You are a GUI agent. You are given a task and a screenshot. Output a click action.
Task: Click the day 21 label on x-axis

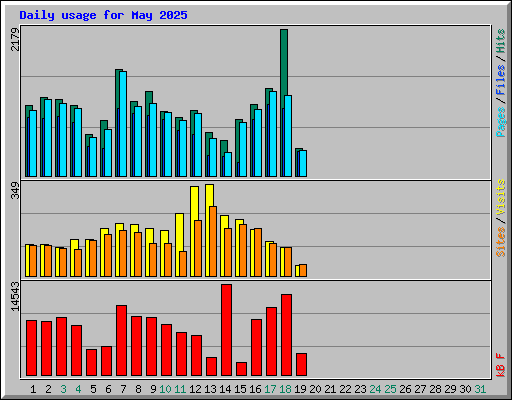coord(330,389)
